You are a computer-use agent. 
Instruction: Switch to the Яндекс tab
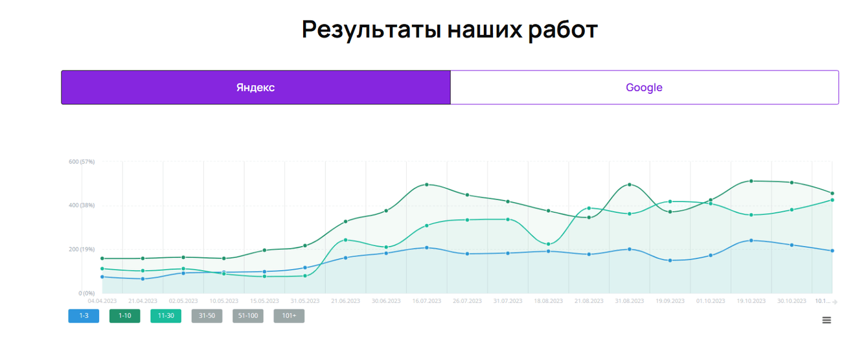(x=255, y=87)
